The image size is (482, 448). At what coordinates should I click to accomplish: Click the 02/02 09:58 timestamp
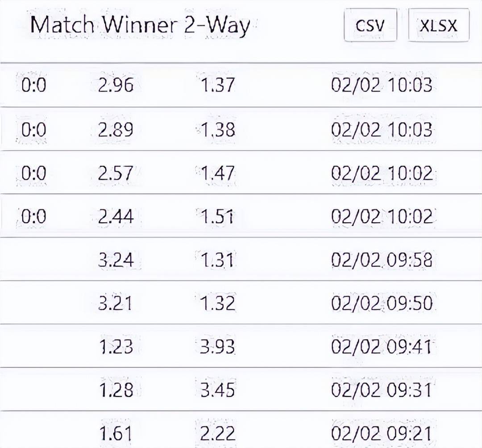pyautogui.click(x=382, y=260)
